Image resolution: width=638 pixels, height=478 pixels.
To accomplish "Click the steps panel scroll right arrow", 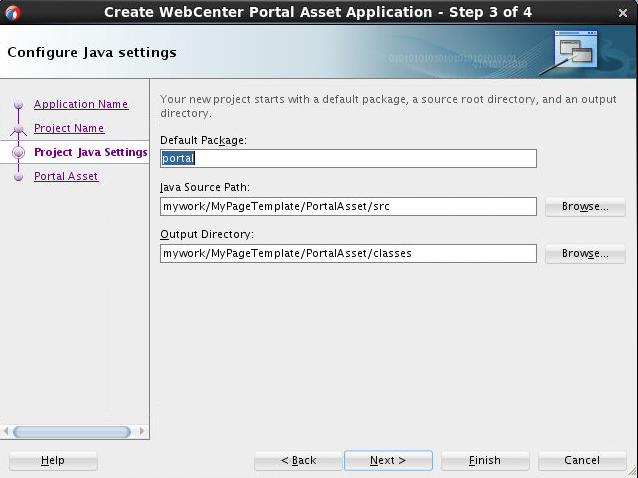I will point(142,431).
